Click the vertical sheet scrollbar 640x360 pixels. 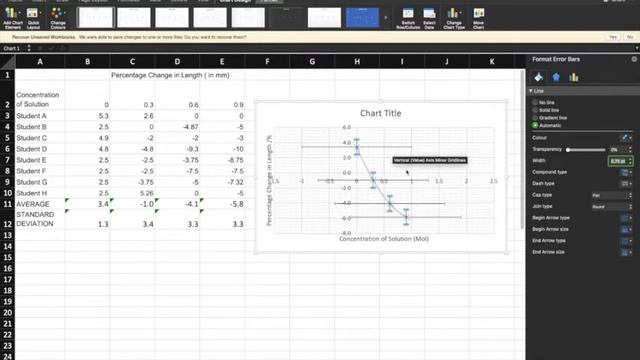[522, 149]
